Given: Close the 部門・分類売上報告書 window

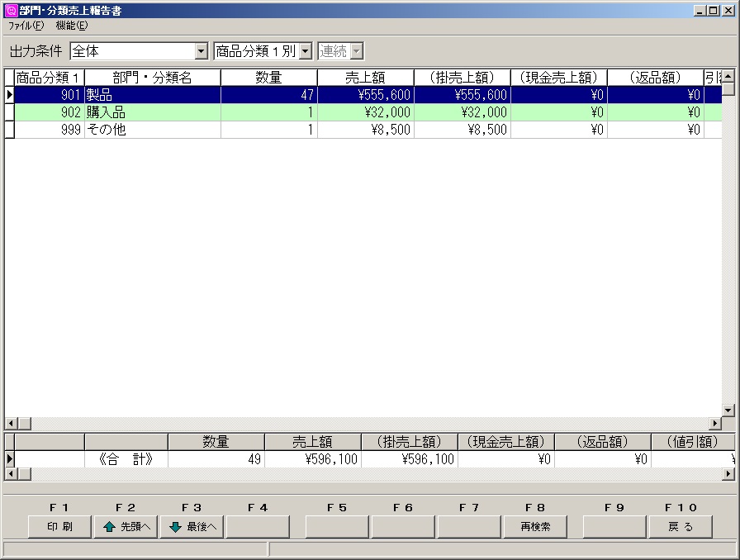Looking at the screenshot, I should (728, 11).
